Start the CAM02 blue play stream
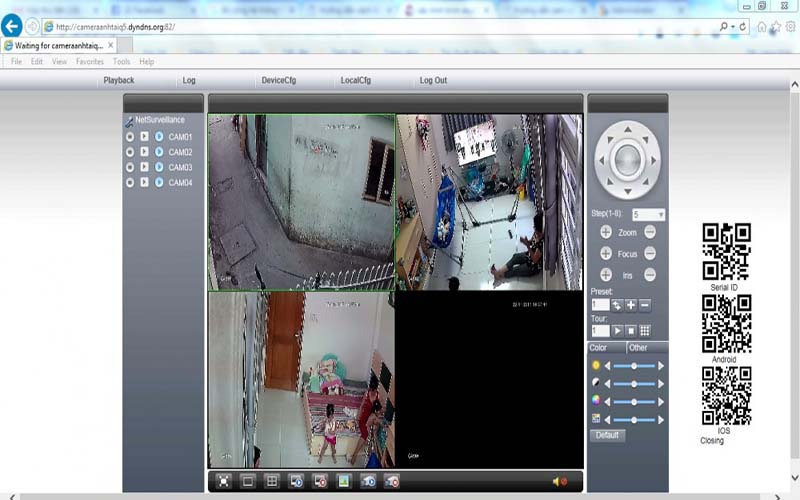The height and width of the screenshot is (500, 800). 159,152
